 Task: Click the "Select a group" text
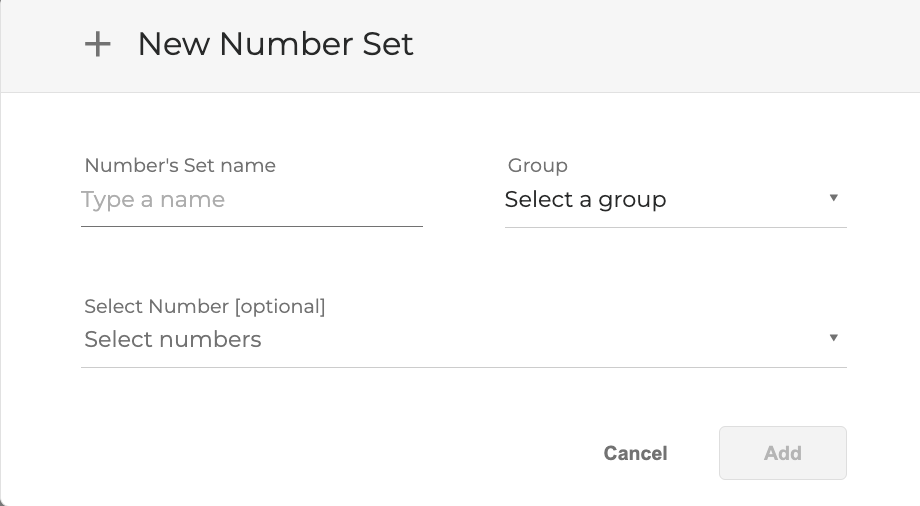tap(585, 200)
